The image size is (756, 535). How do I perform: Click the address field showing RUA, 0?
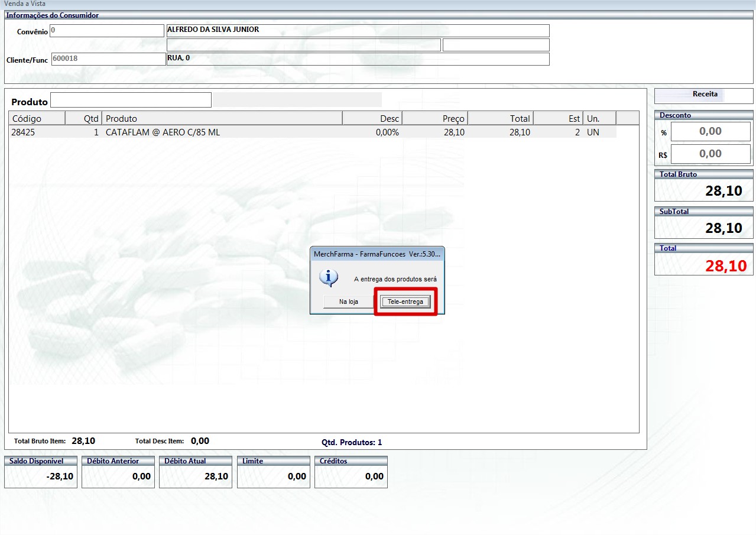[358, 59]
